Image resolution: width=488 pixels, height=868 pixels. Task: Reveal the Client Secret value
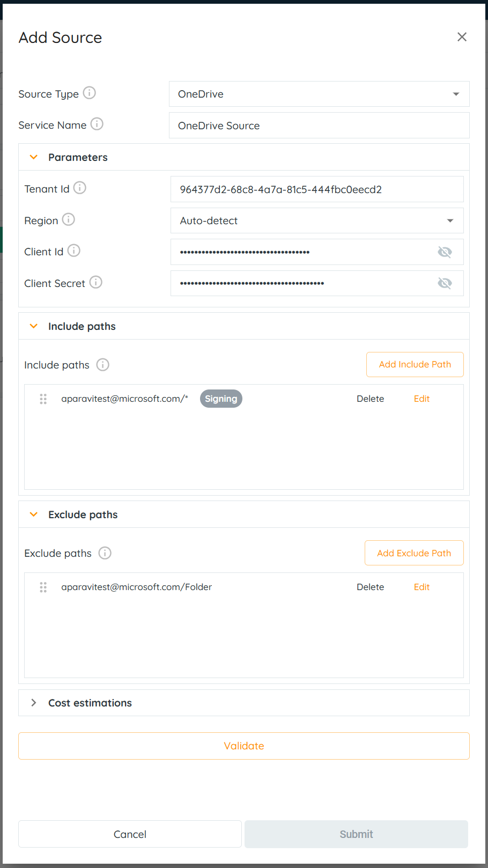coord(445,283)
